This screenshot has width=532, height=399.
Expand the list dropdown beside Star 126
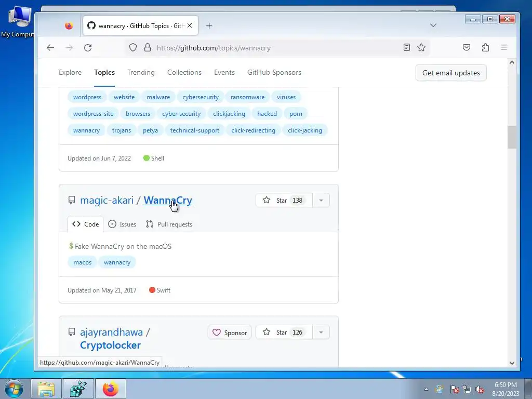(321, 332)
